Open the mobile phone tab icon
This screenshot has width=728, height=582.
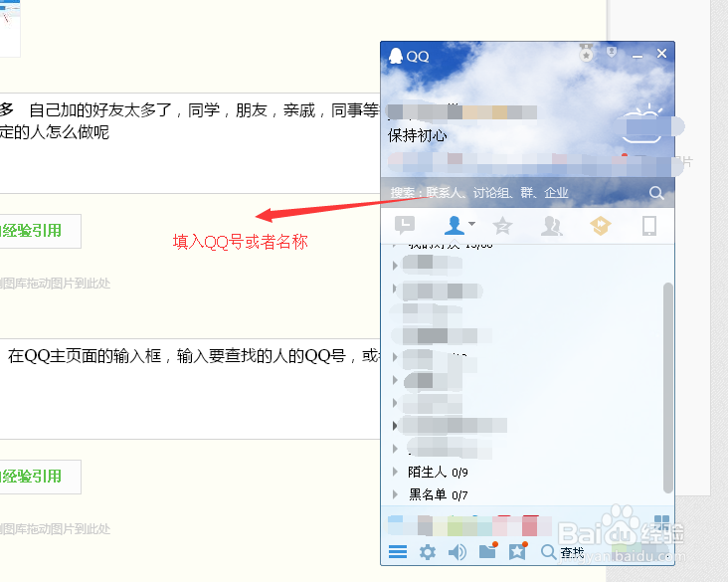649,226
